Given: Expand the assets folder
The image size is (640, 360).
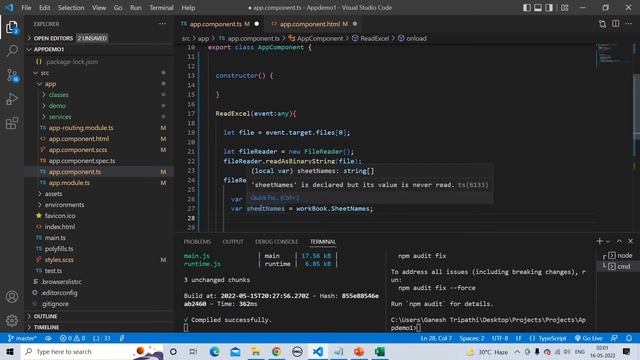Looking at the screenshot, I should coord(100,194).
